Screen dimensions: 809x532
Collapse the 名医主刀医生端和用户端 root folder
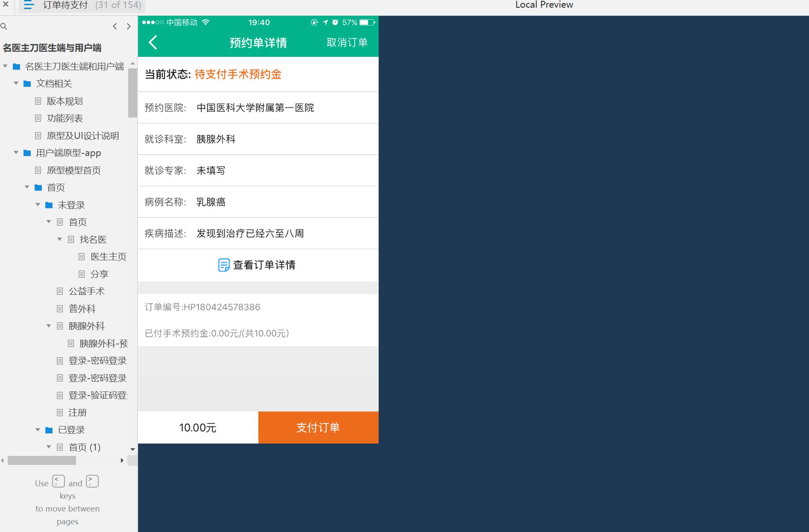(x=5, y=66)
